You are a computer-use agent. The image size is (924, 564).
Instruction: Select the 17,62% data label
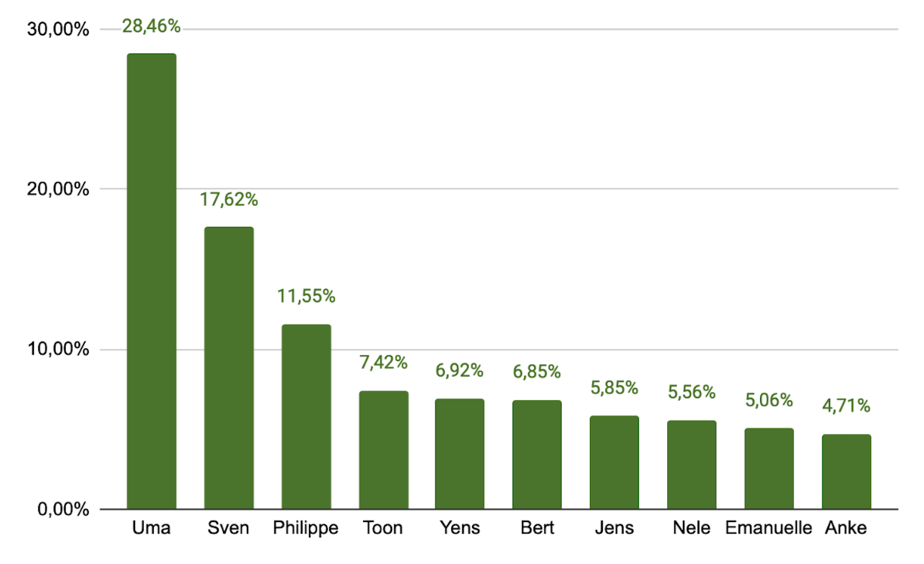tap(229, 200)
